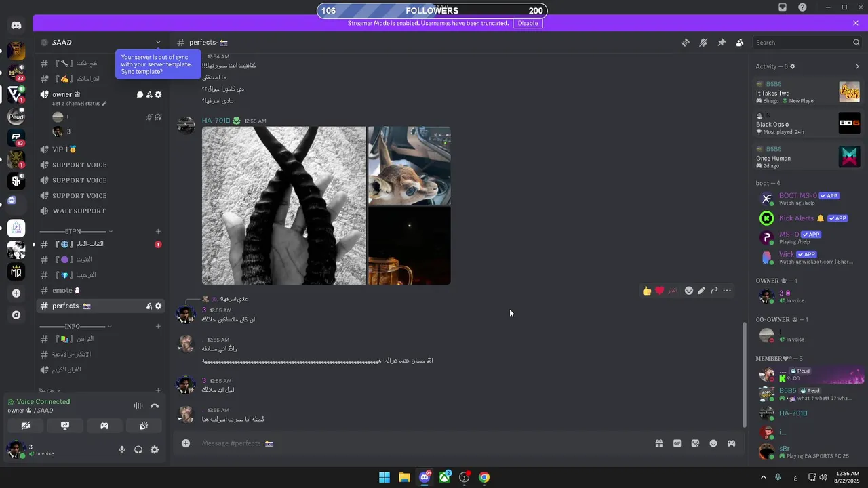Add attachment with plus button
The height and width of the screenshot is (488, 868).
(186, 443)
